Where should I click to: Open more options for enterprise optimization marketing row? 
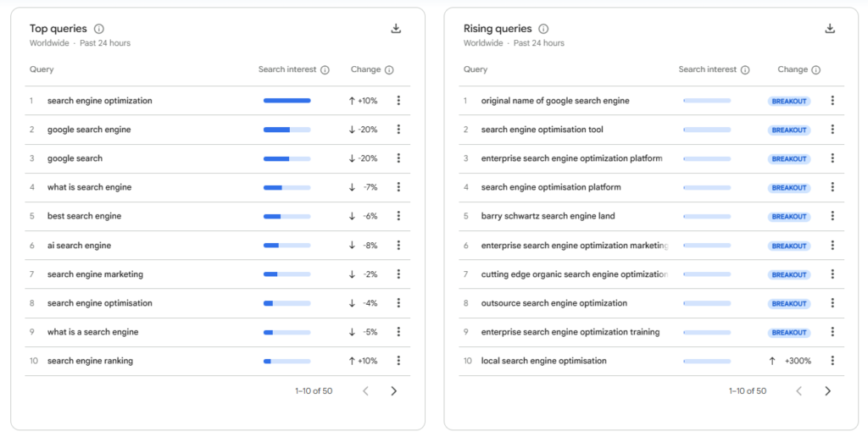tap(832, 245)
